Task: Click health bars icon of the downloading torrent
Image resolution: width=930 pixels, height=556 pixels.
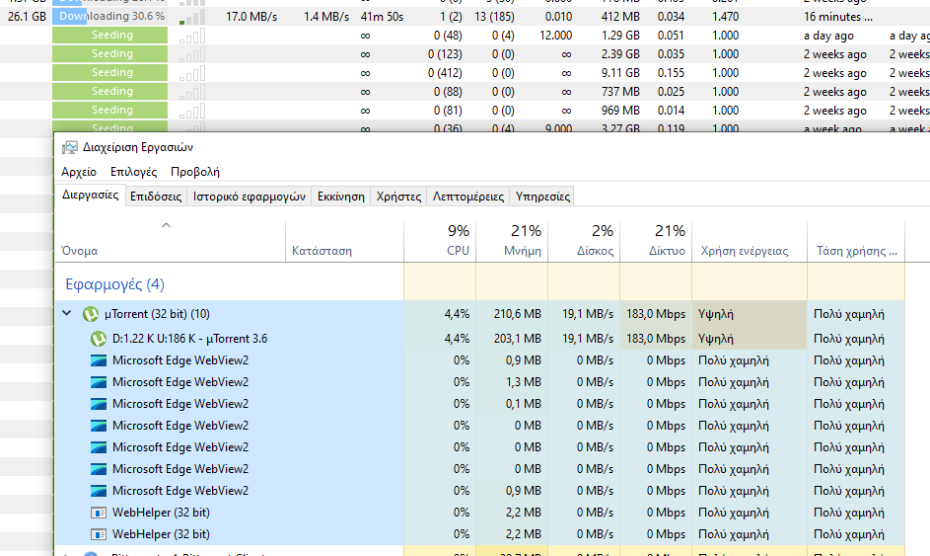Action: point(193,17)
